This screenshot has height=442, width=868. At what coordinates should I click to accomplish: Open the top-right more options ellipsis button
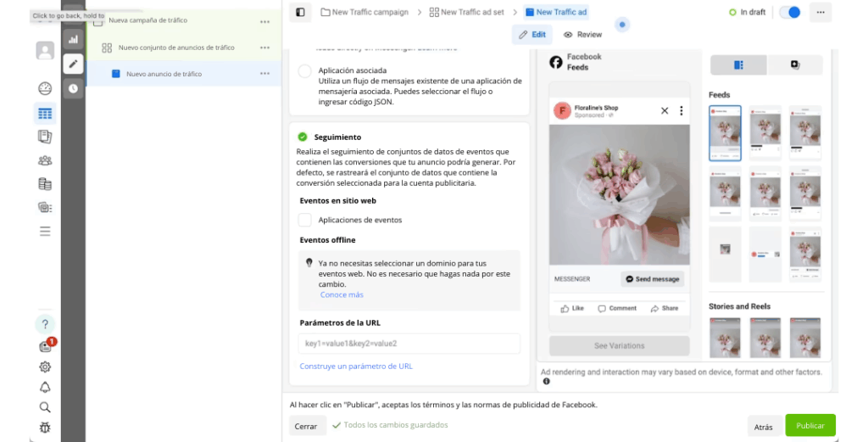click(820, 12)
